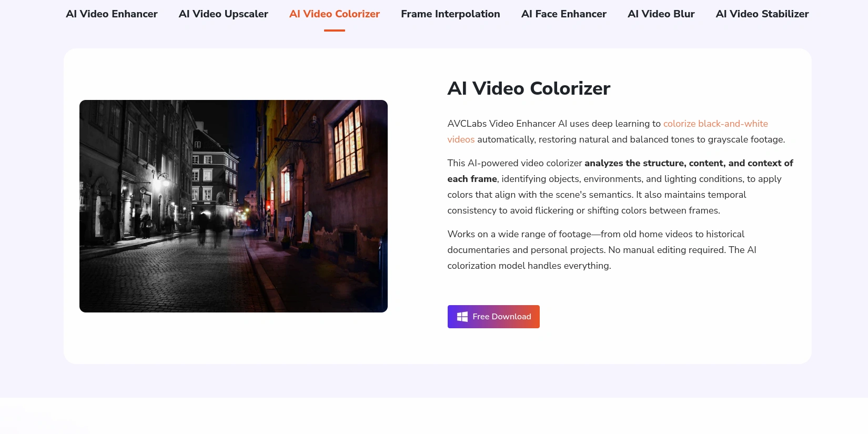868x434 pixels.
Task: Click the grayscale left half of the street image
Action: (x=158, y=210)
